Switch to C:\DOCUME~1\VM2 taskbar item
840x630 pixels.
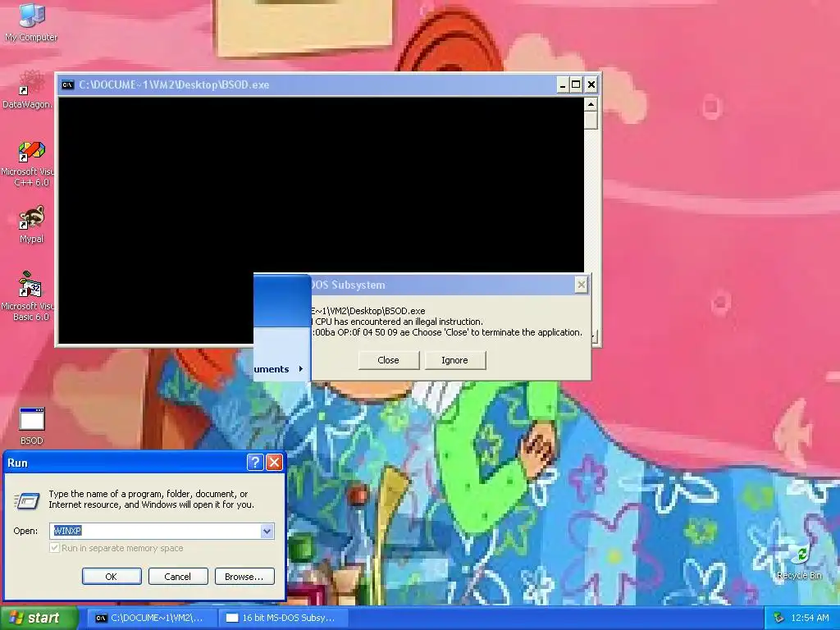point(153,618)
